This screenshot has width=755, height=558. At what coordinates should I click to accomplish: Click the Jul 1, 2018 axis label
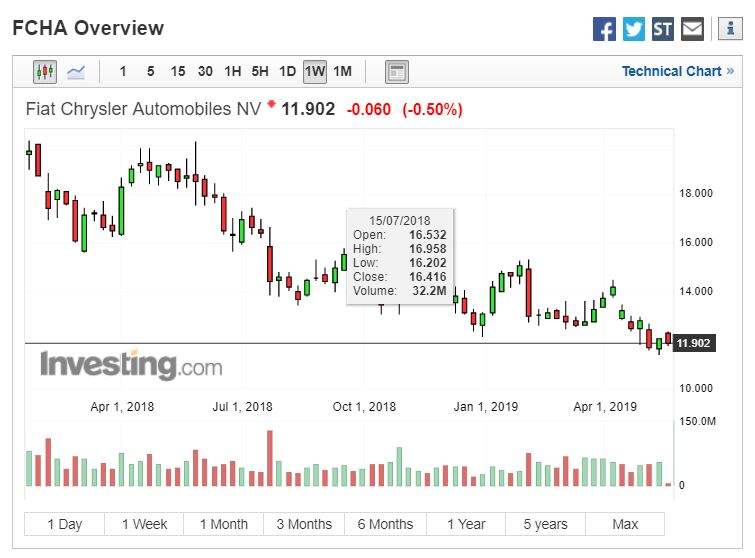(242, 407)
